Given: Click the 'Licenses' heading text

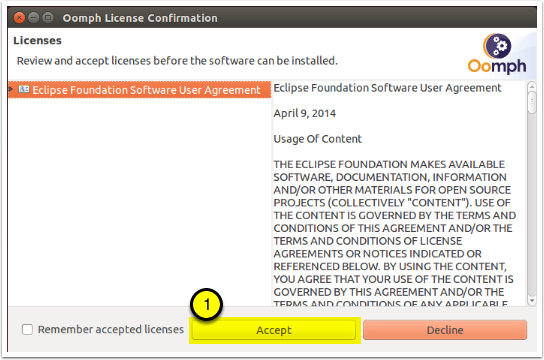Looking at the screenshot, I should tap(37, 41).
